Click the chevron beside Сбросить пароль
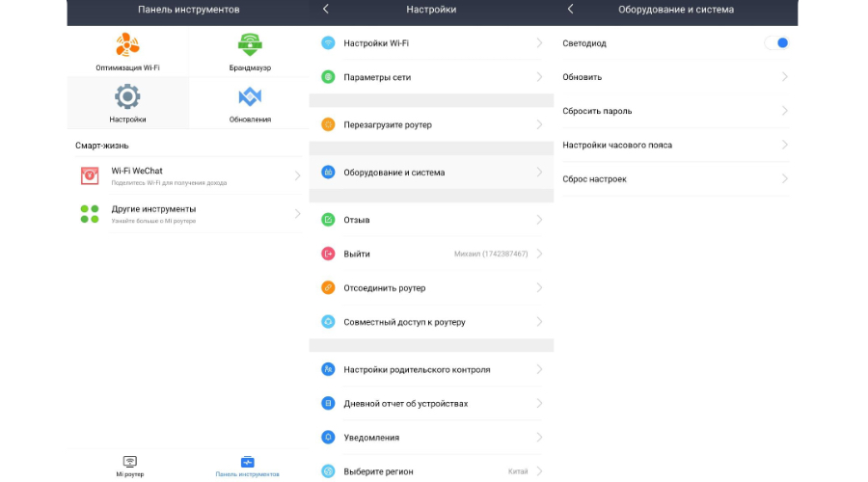868x482 pixels. 784,111
